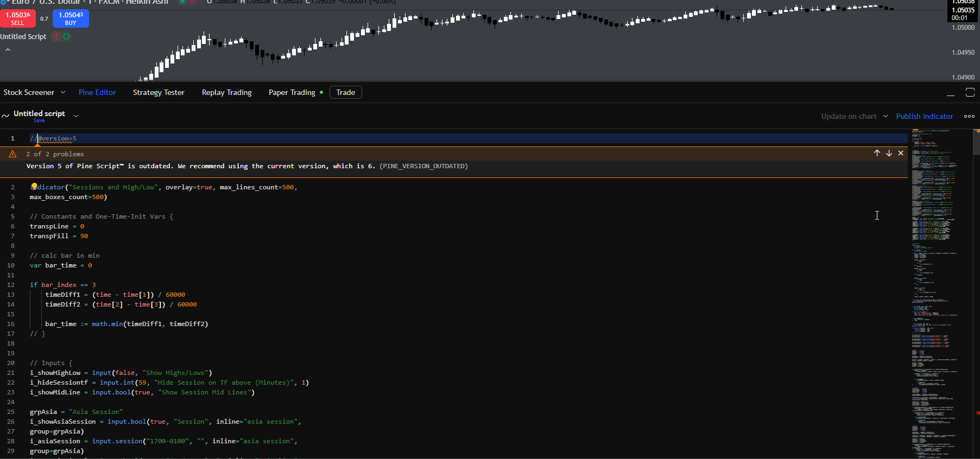Expand the Update on chart dropdown arrow

pyautogui.click(x=886, y=116)
